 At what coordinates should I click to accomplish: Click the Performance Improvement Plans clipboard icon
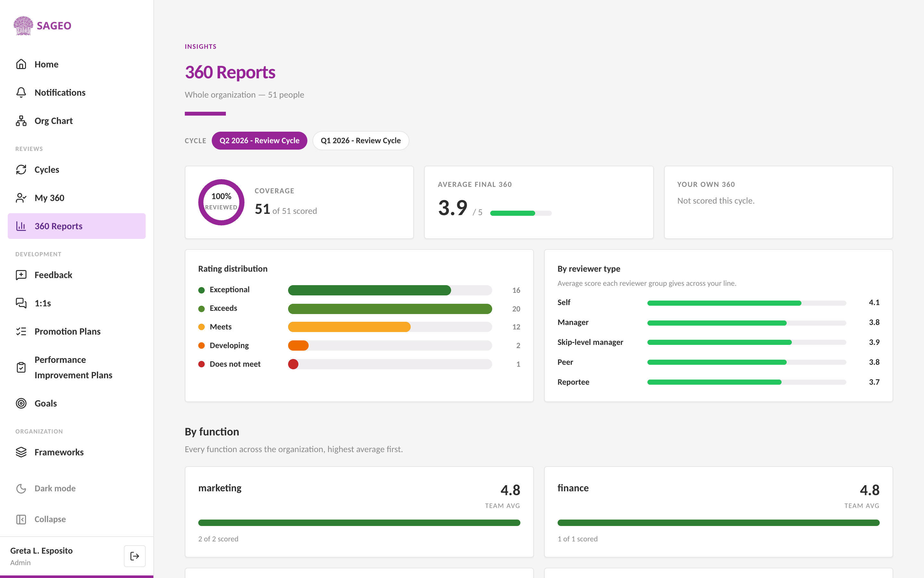[x=21, y=367]
